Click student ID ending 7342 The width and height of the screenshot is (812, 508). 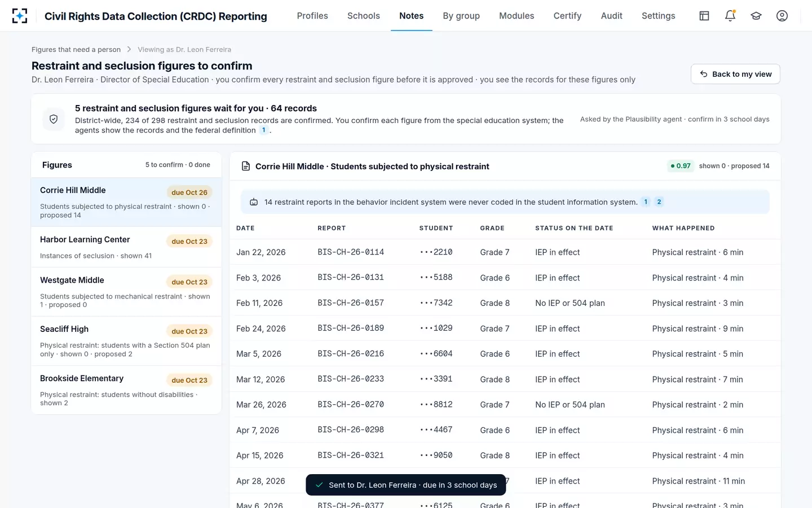click(436, 303)
